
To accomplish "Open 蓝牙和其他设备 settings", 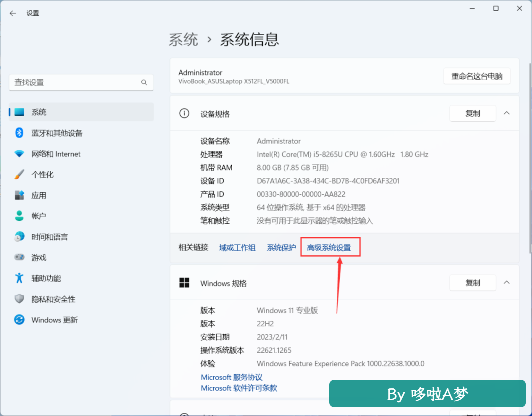I will pyautogui.click(x=81, y=133).
